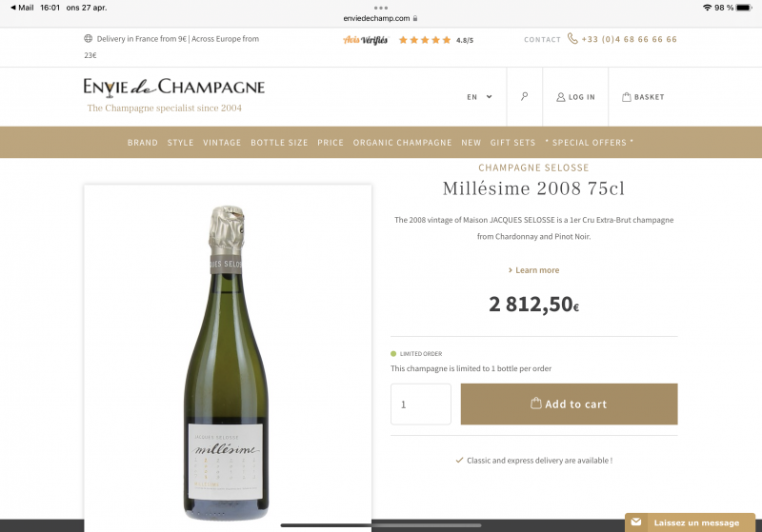Click the Contact link

coord(542,40)
